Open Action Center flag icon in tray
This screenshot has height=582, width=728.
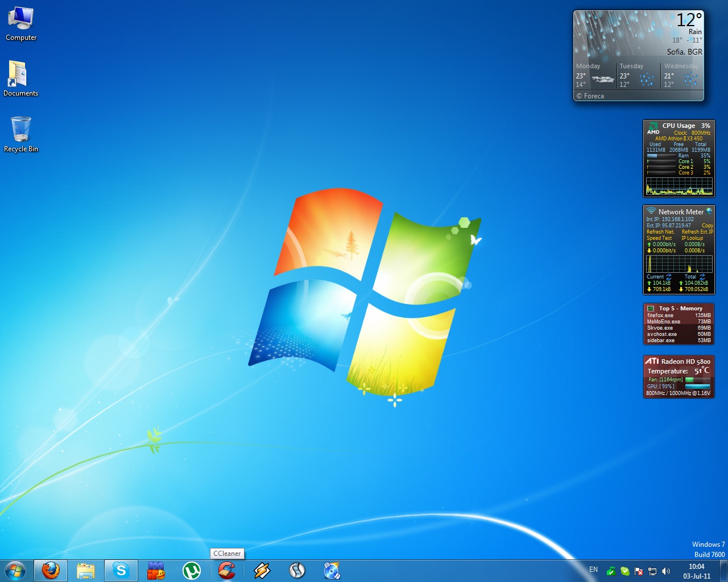click(639, 571)
